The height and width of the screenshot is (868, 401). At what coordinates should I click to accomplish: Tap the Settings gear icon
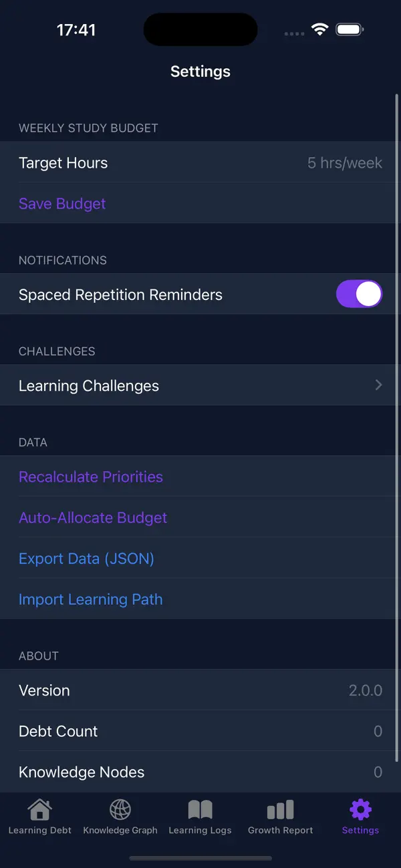point(360,809)
